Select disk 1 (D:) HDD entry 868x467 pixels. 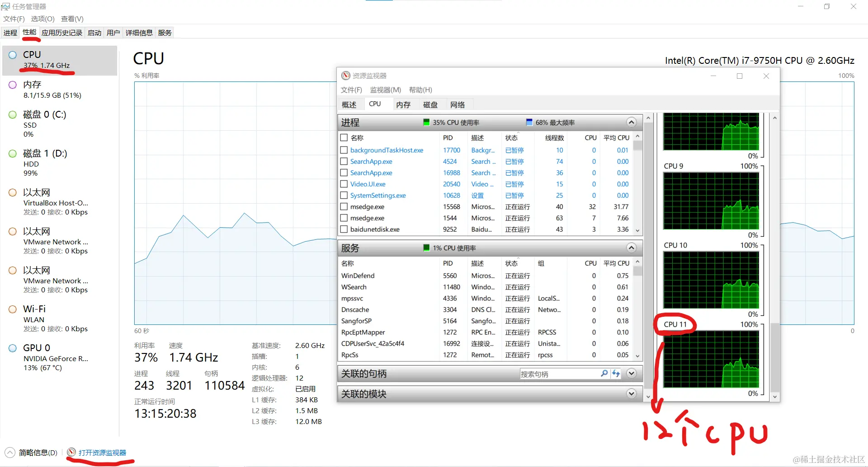(60, 163)
